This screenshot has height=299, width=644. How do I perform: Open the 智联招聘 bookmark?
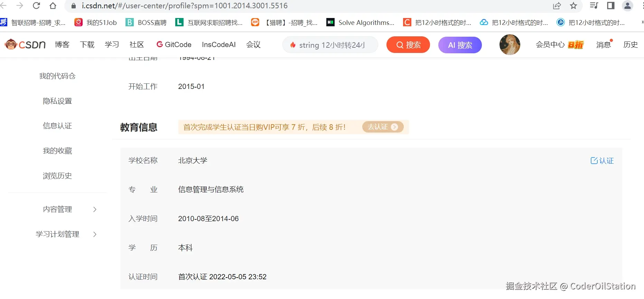(33, 22)
